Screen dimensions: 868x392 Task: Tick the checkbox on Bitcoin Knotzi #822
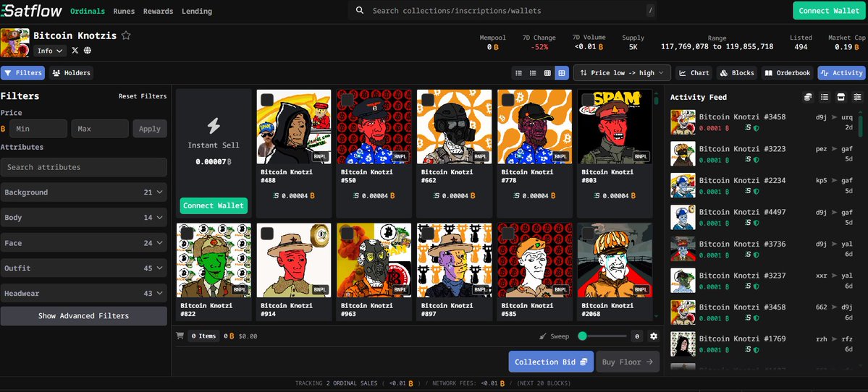pos(187,234)
